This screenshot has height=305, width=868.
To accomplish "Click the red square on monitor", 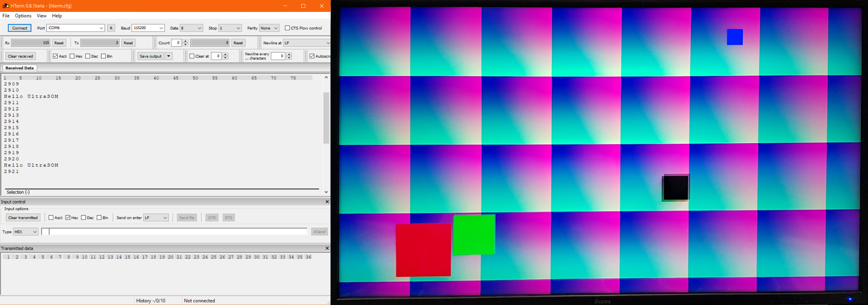I will (x=423, y=250).
